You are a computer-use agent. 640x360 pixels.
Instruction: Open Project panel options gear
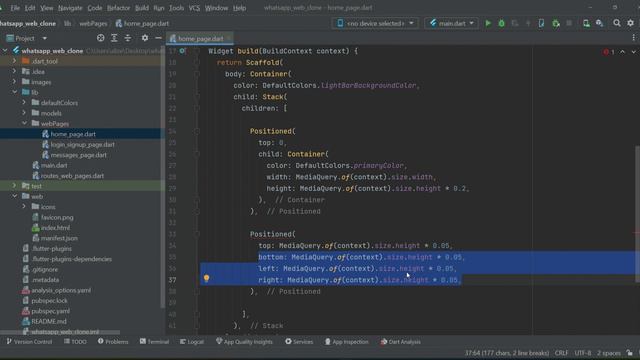coord(144,38)
